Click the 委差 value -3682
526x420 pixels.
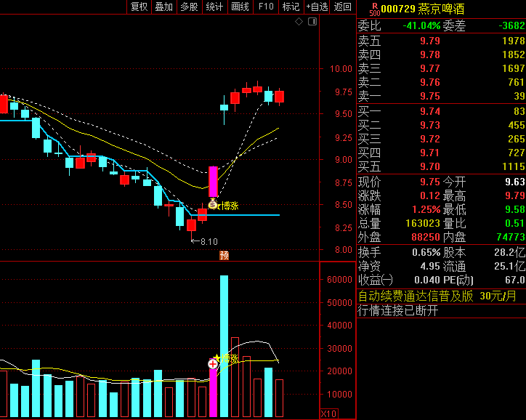point(511,26)
